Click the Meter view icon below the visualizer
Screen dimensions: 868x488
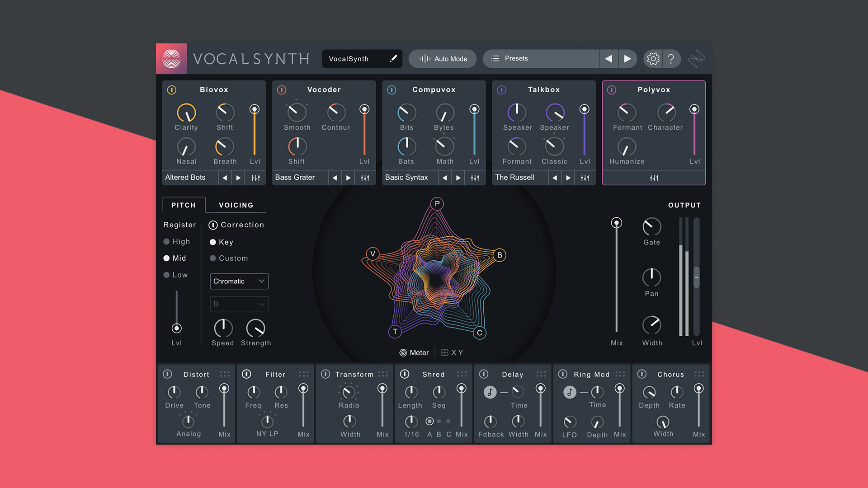(x=404, y=352)
